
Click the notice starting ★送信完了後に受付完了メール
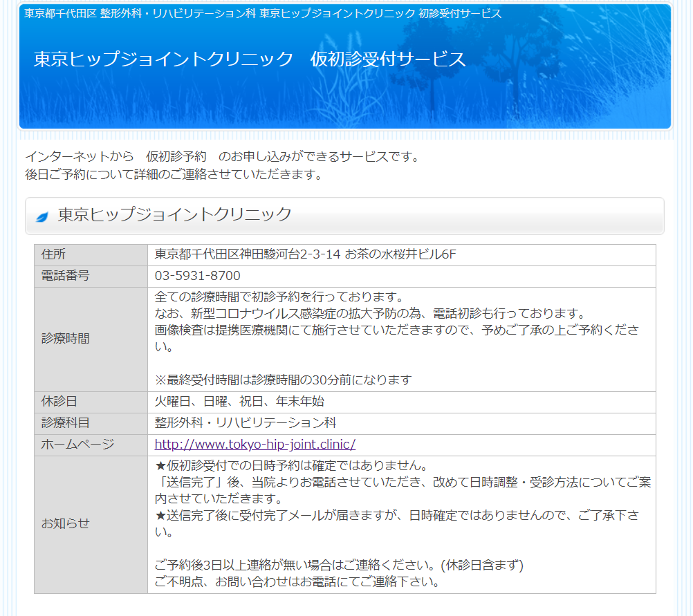click(397, 523)
